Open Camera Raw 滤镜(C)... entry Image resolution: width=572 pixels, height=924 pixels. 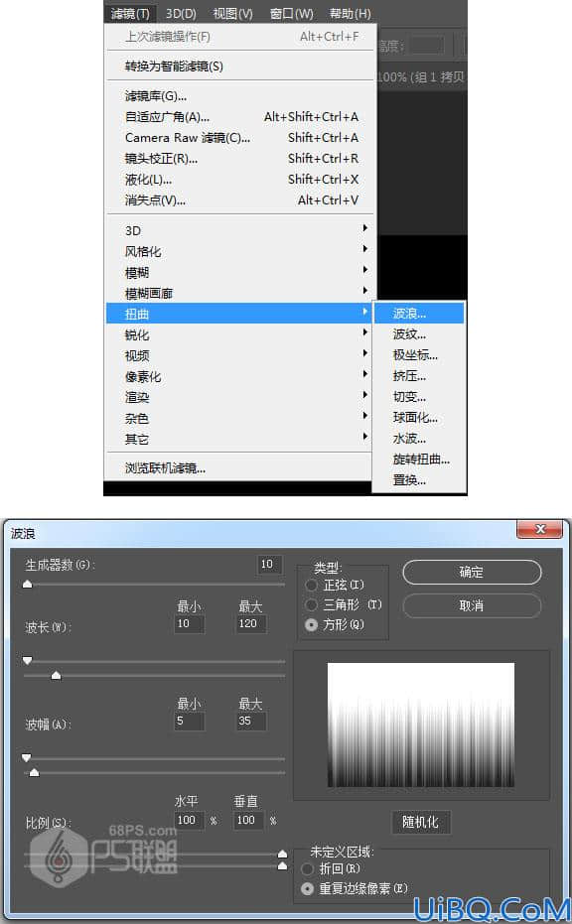tap(240, 137)
